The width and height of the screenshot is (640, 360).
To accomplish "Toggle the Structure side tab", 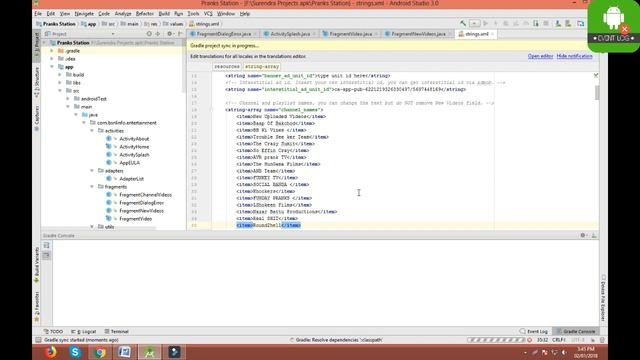I will 36,82.
